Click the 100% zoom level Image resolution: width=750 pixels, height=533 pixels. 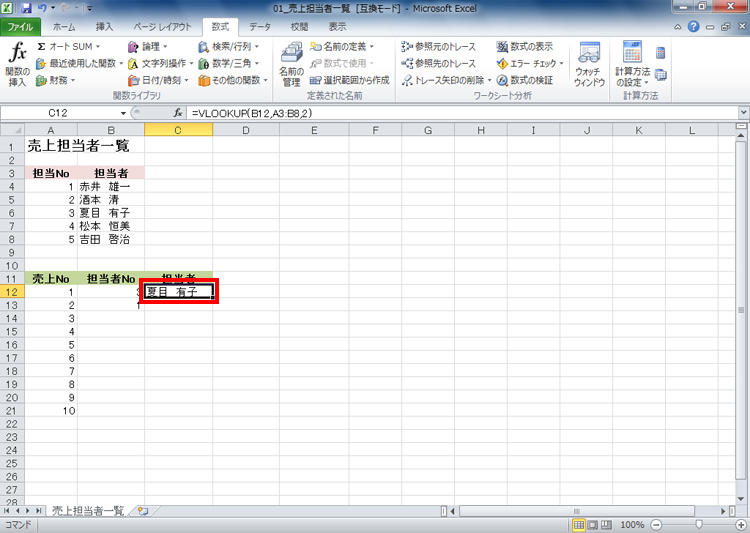click(x=632, y=525)
